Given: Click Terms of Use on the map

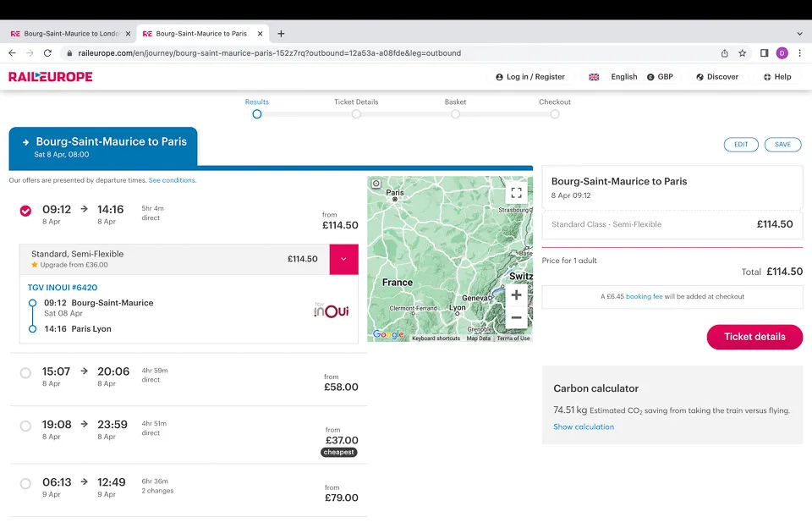Looking at the screenshot, I should (513, 338).
